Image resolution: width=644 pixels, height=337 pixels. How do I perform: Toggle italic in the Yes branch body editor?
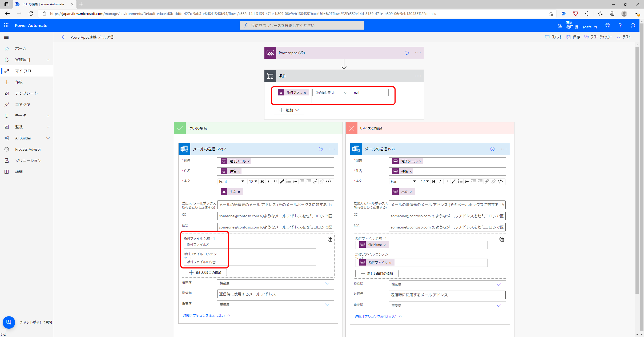point(269,182)
